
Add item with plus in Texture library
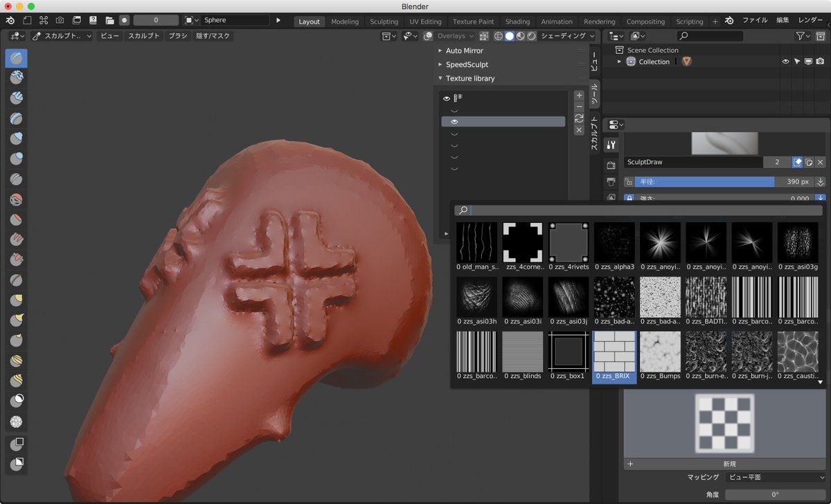coord(579,96)
